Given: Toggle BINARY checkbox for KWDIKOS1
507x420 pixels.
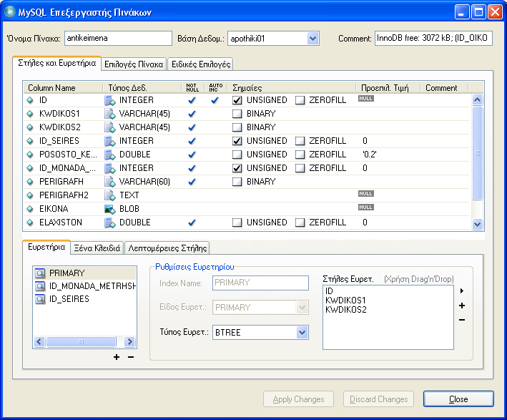Looking at the screenshot, I should (x=237, y=114).
